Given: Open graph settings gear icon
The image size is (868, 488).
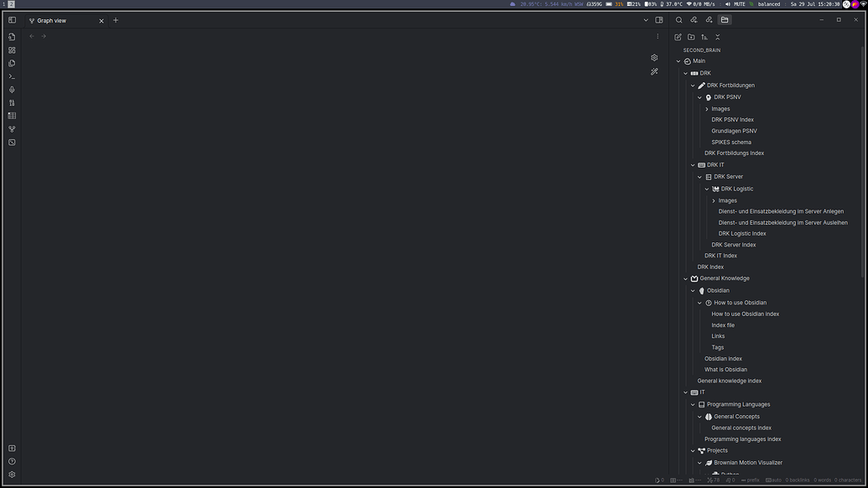Looking at the screenshot, I should (x=654, y=58).
